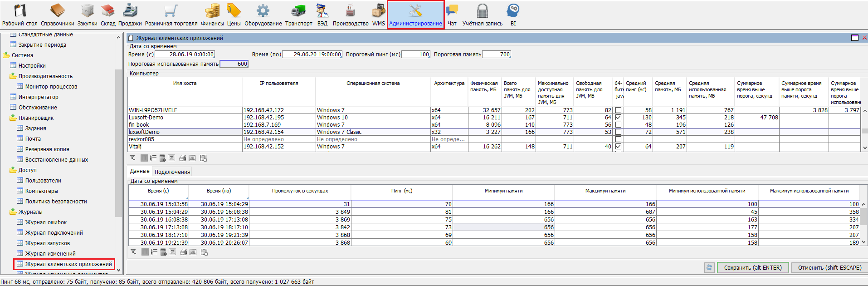Image resolution: width=868 pixels, height=286 pixels.
Task: Toggle 64-bit java checkbox for Vitalij row
Action: (x=618, y=147)
